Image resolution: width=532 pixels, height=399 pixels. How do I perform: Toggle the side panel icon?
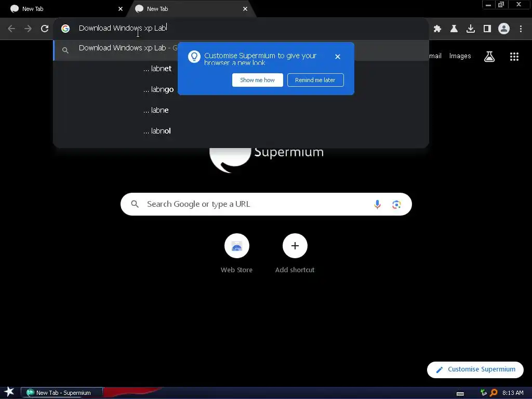pos(487,29)
